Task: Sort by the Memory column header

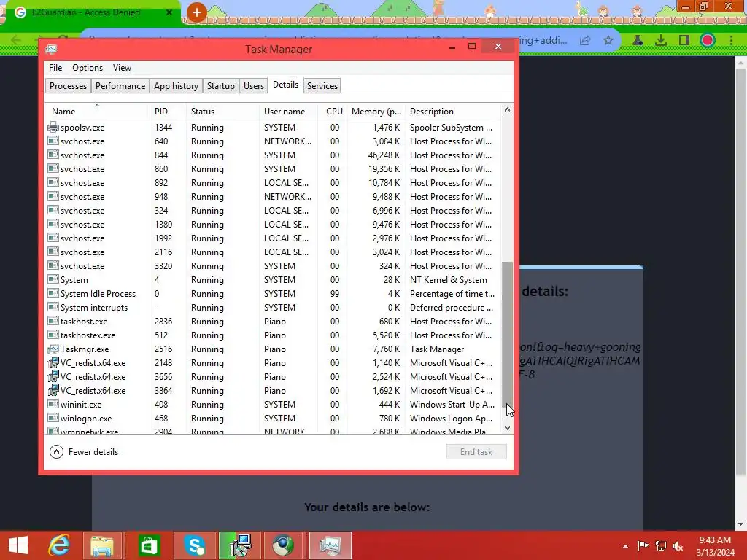Action: click(x=376, y=112)
